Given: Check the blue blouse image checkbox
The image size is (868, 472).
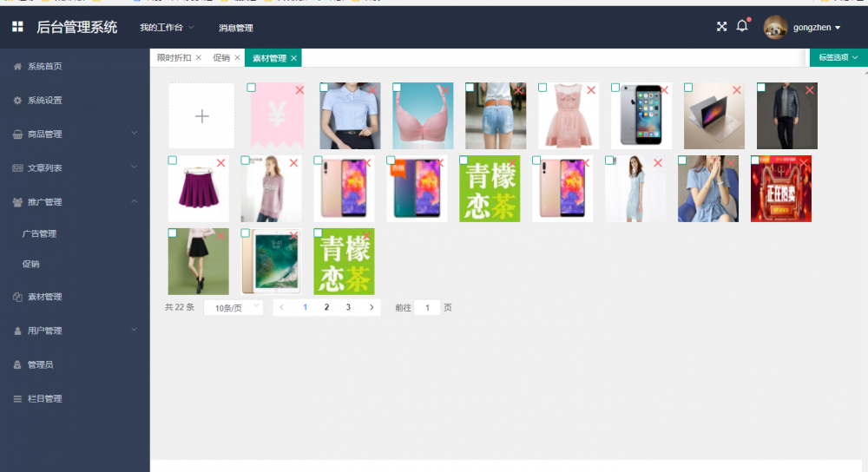Looking at the screenshot, I should click(324, 88).
